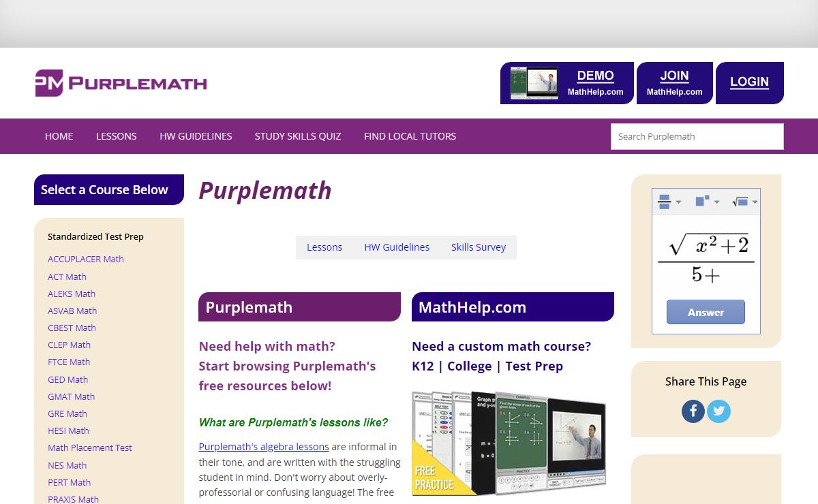Open NES Math link
Viewport: 818px width, 504px height.
(67, 465)
